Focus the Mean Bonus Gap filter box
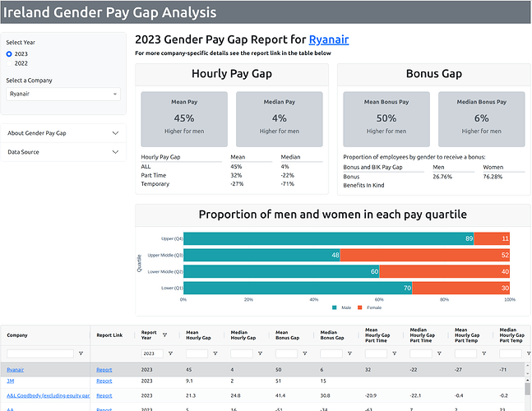 pyautogui.click(x=286, y=353)
